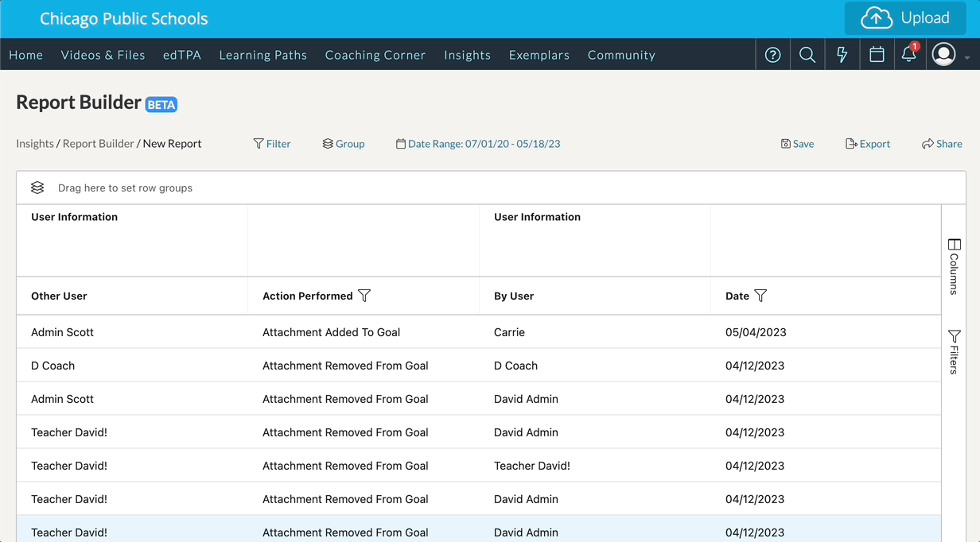Viewport: 980px width, 542px height.
Task: Click the filter icon on Action Performed column
Action: (364, 296)
